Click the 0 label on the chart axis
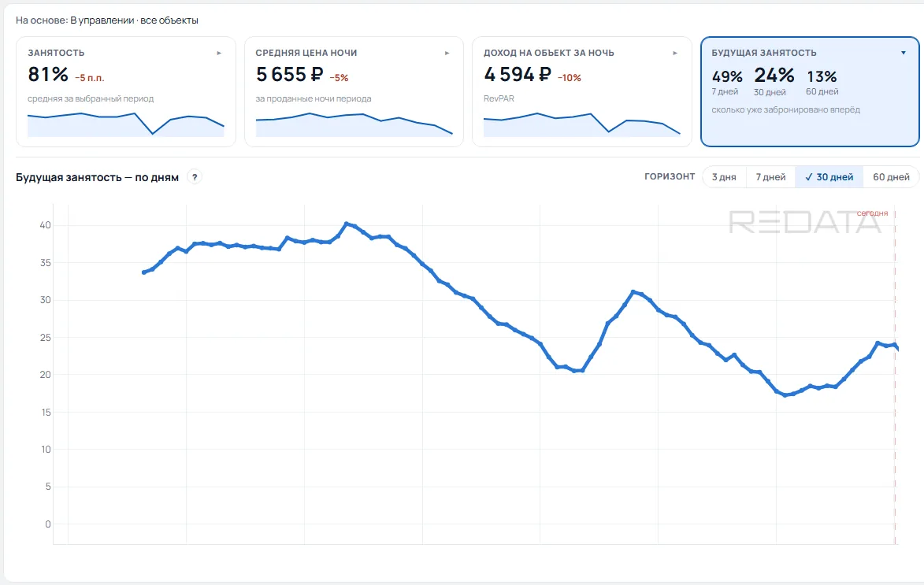This screenshot has width=924, height=585. [x=48, y=524]
